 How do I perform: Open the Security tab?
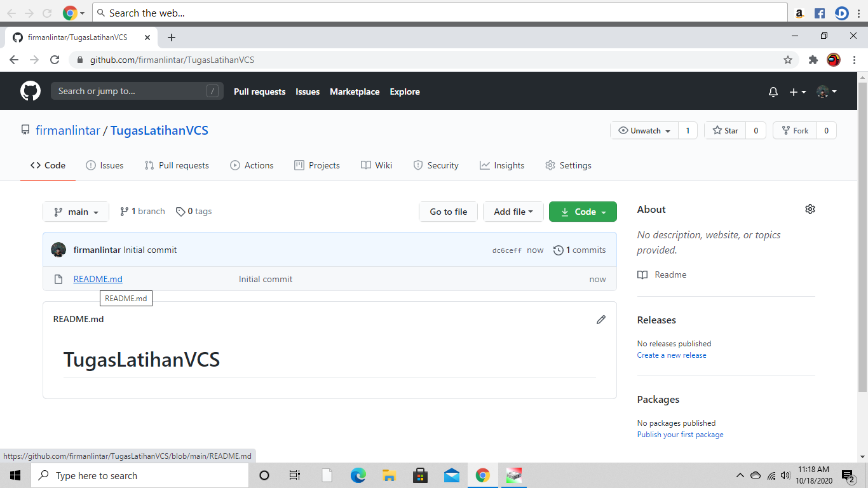tap(436, 165)
